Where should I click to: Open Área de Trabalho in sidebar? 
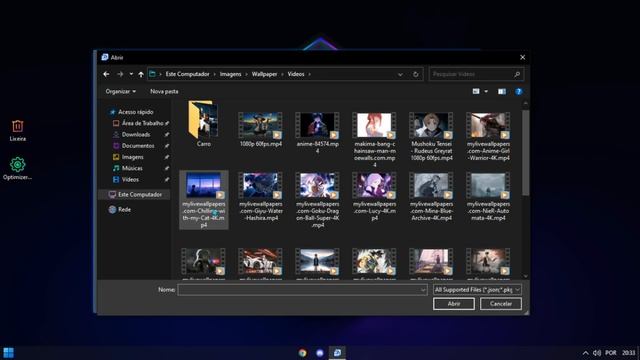(141, 123)
